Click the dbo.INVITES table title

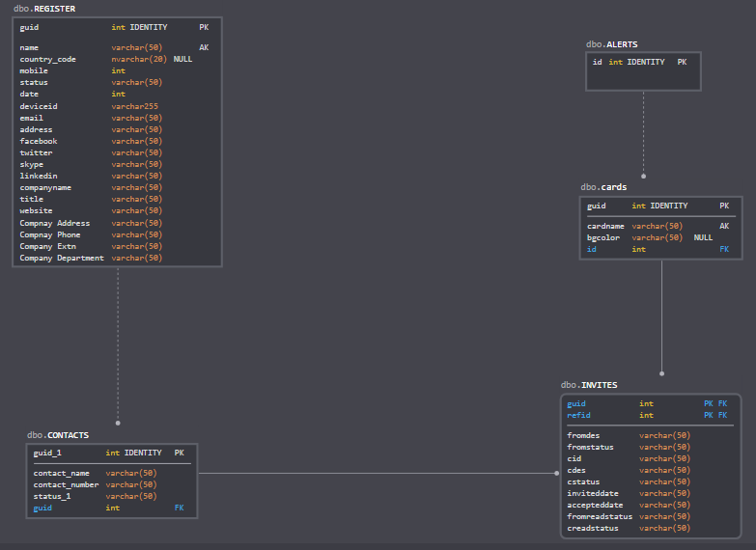tap(589, 385)
